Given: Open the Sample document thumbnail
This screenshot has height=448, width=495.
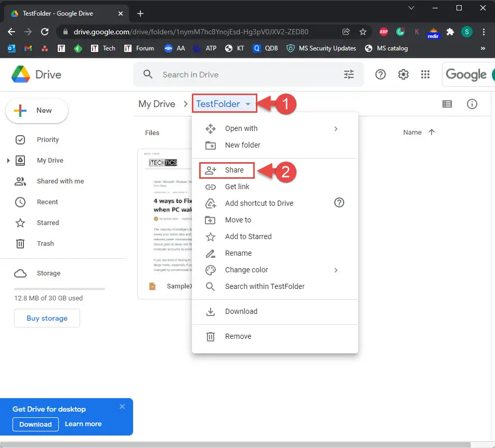Looking at the screenshot, I should (165, 224).
